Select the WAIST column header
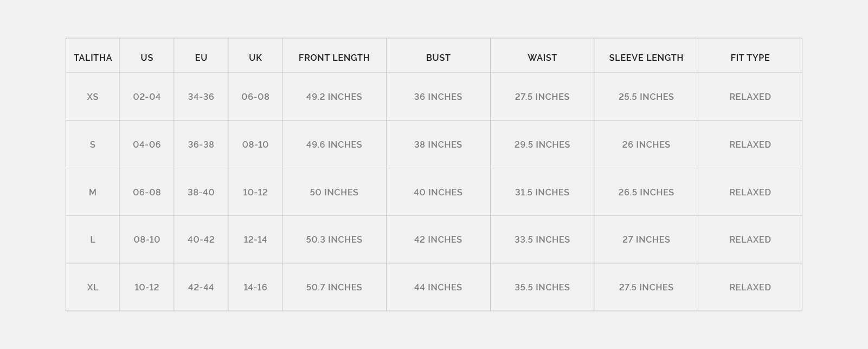Image resolution: width=868 pixels, height=349 pixels. point(542,58)
